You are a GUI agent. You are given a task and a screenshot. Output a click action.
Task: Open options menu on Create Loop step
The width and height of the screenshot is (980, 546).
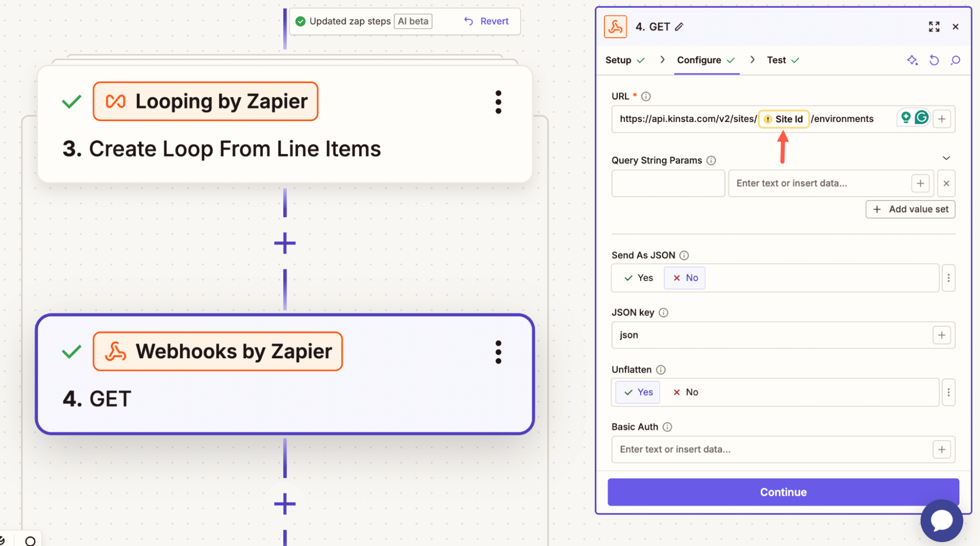point(498,101)
